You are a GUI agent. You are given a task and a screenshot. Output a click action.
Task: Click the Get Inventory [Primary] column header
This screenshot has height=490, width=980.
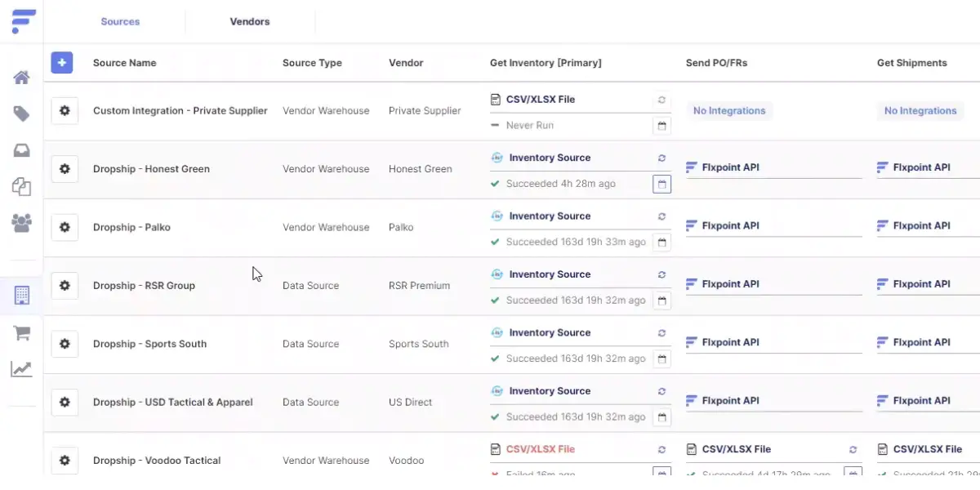click(546, 63)
